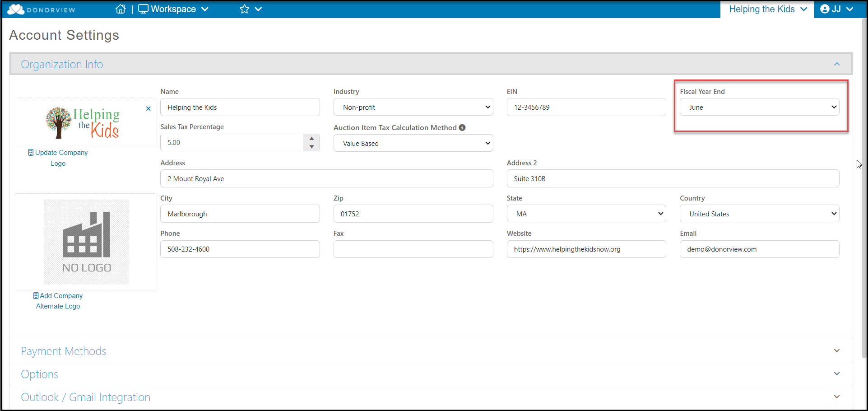Click the Helping the Kids logo image
Screen dimensions: 868x411
coord(83,122)
